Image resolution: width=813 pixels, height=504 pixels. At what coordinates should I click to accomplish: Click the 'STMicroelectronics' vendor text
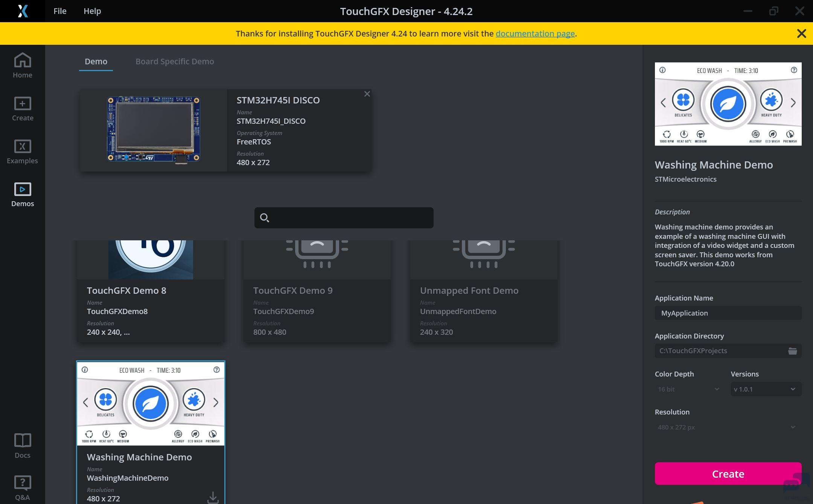coord(685,179)
